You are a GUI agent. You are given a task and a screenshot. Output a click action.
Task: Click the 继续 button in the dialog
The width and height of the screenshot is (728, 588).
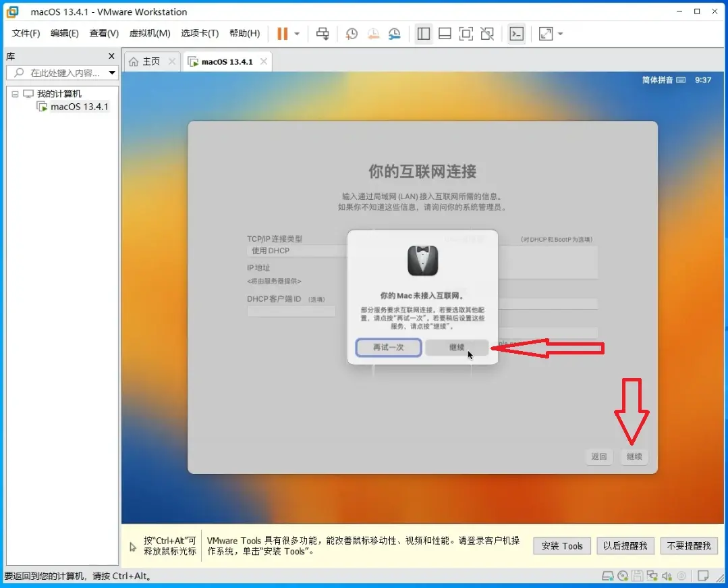pos(457,348)
